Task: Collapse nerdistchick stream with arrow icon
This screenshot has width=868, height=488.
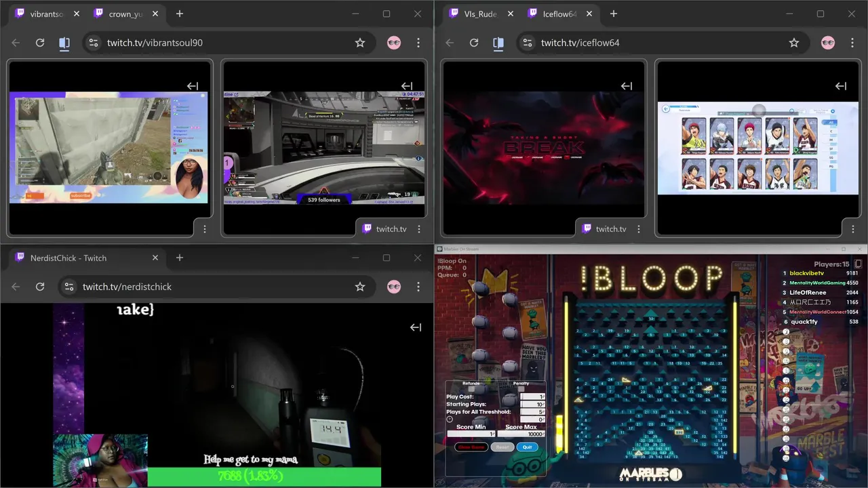Action: click(416, 327)
